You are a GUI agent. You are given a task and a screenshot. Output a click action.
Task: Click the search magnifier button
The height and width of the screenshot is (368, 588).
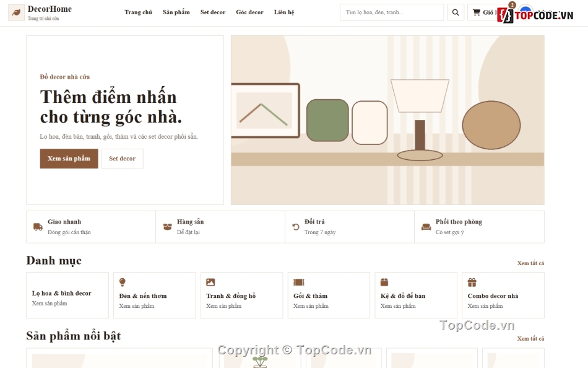[x=456, y=12]
